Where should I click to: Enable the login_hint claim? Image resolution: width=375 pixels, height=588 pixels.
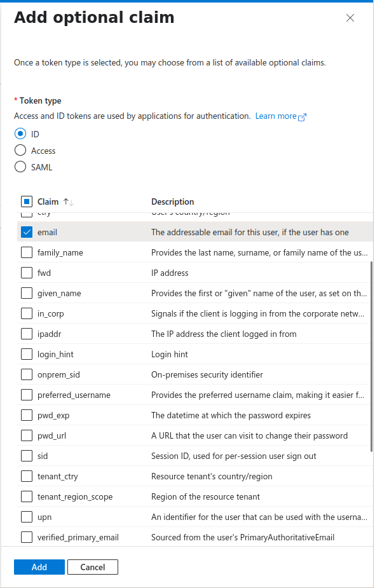(26, 353)
